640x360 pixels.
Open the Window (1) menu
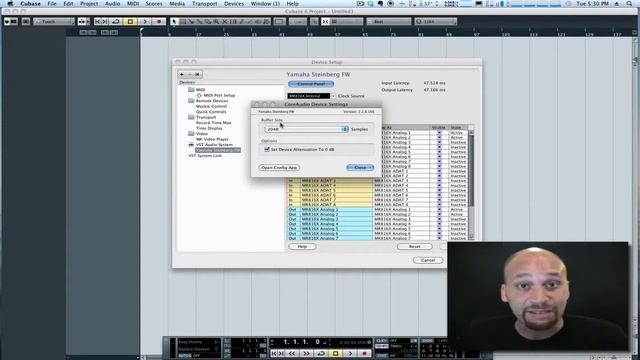pyautogui.click(x=265, y=4)
